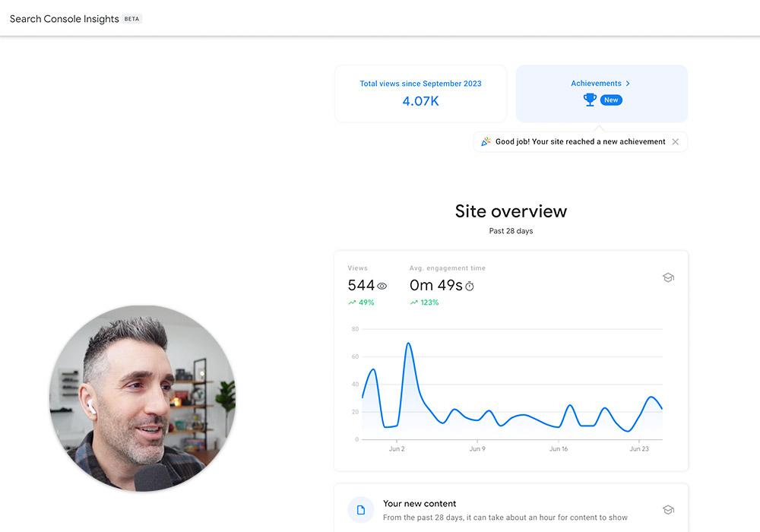Click the Jun 9 axis label
Screen dimensions: 760x532
[477, 448]
